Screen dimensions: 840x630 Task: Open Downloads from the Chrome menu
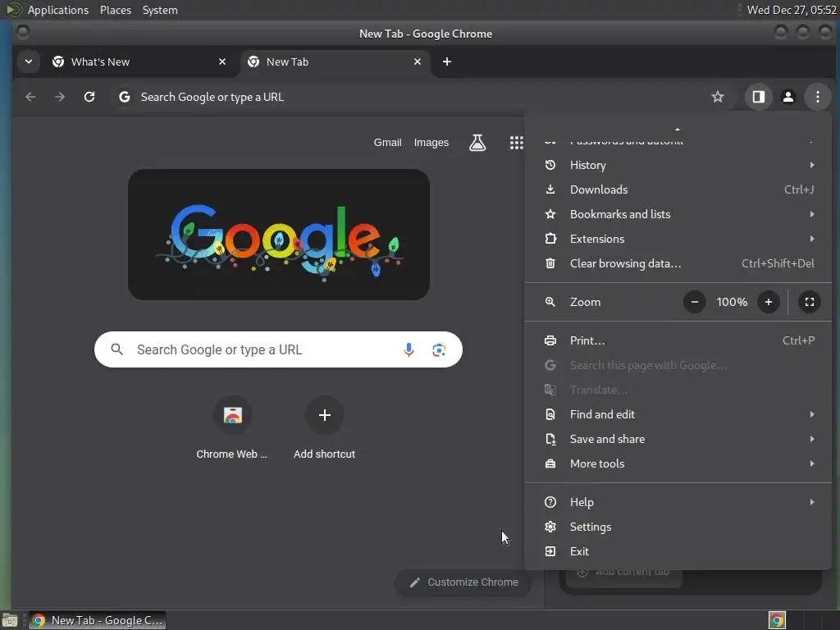678,189
